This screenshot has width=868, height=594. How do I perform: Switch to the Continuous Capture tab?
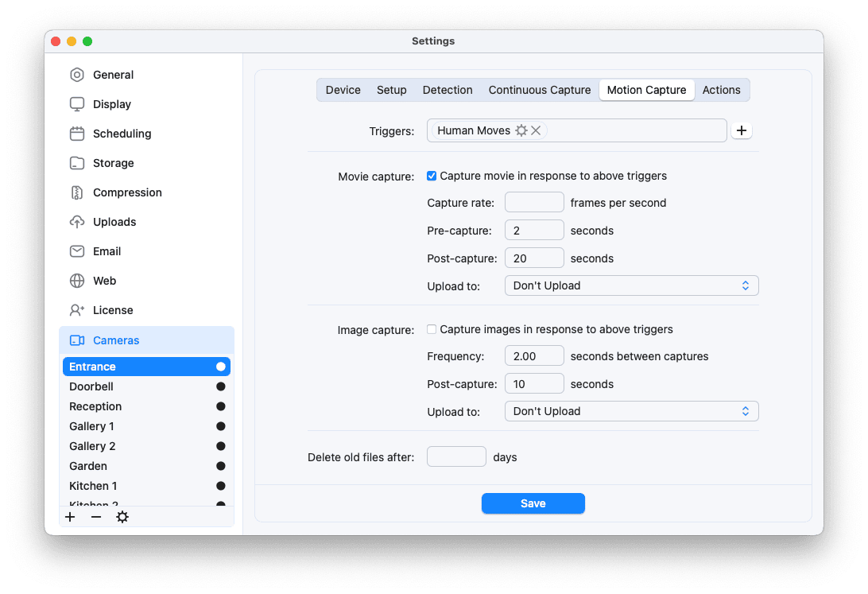tap(539, 90)
